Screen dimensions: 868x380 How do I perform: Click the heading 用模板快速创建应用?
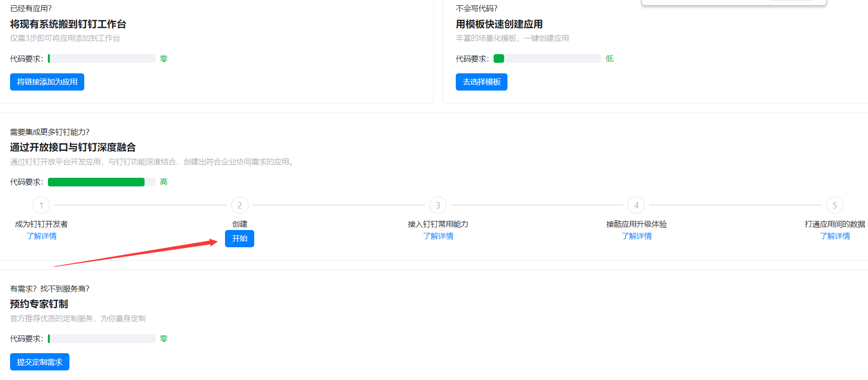pyautogui.click(x=499, y=24)
